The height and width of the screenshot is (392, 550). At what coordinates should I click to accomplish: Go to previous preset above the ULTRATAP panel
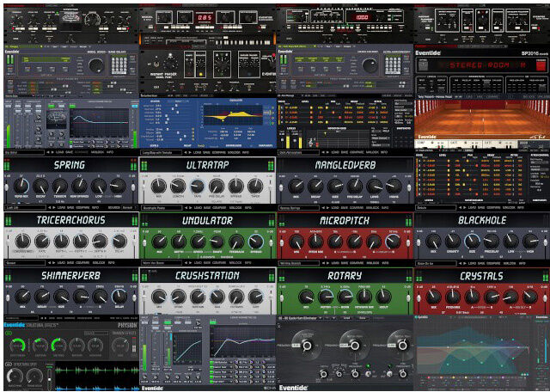tap(186, 153)
